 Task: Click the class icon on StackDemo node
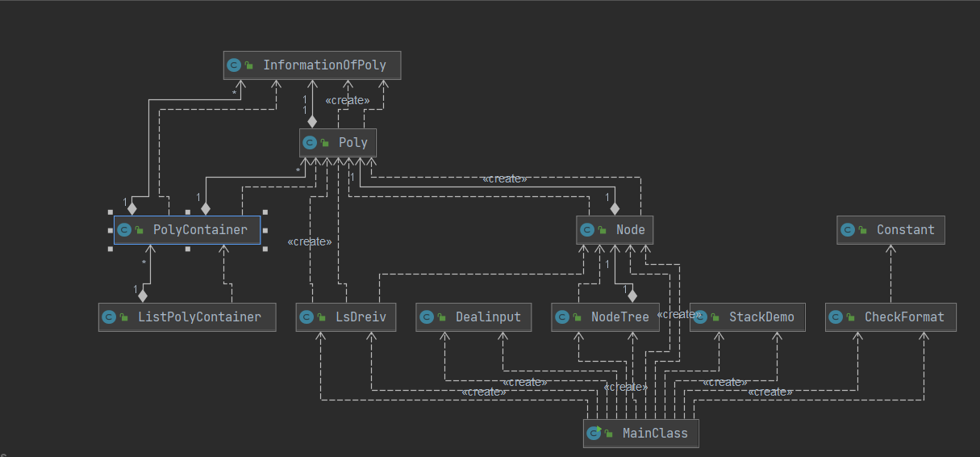tap(701, 317)
